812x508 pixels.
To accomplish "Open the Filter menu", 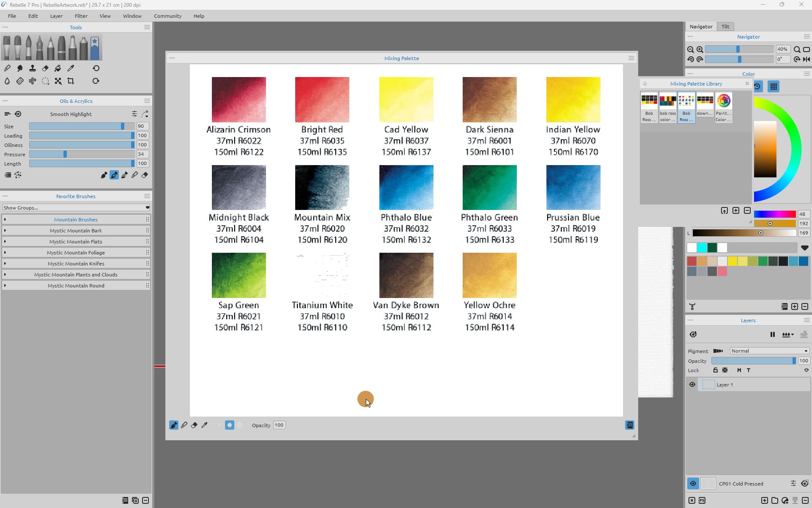I will [x=81, y=16].
